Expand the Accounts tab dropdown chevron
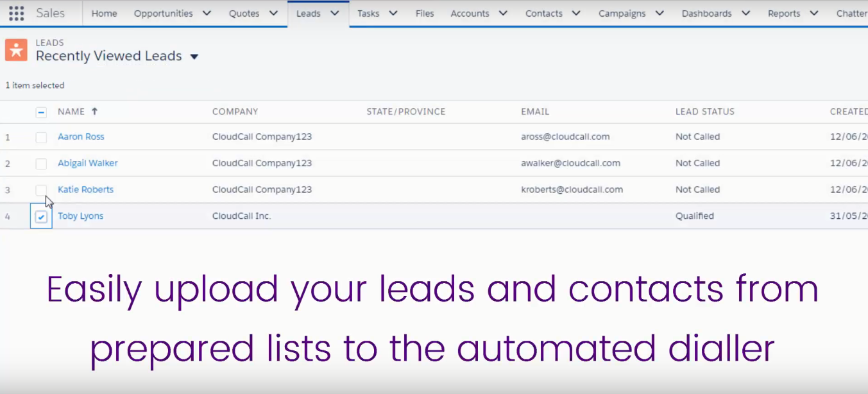Screen dimensions: 868x394 tap(503, 13)
